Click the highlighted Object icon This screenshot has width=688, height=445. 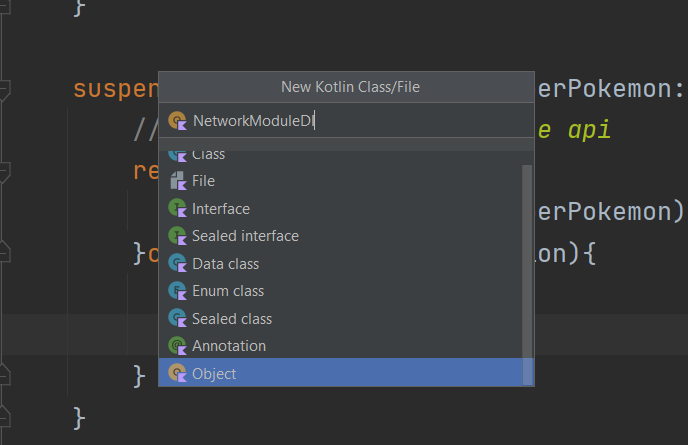(x=178, y=374)
